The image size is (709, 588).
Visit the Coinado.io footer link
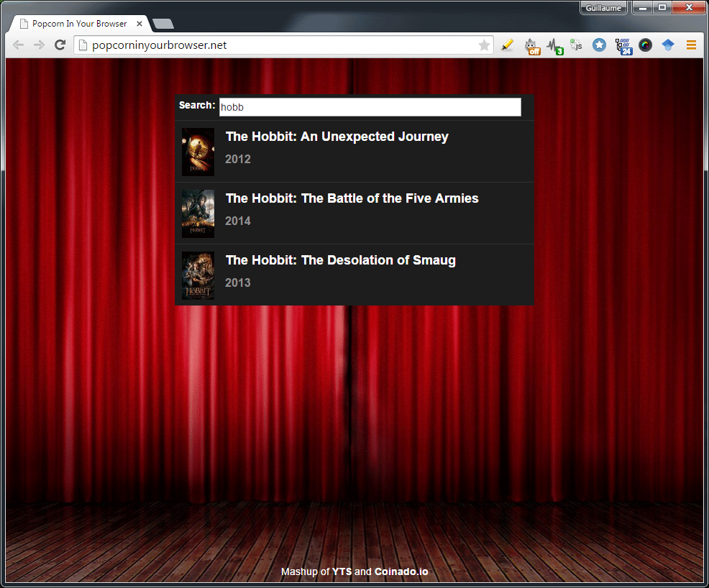[401, 572]
